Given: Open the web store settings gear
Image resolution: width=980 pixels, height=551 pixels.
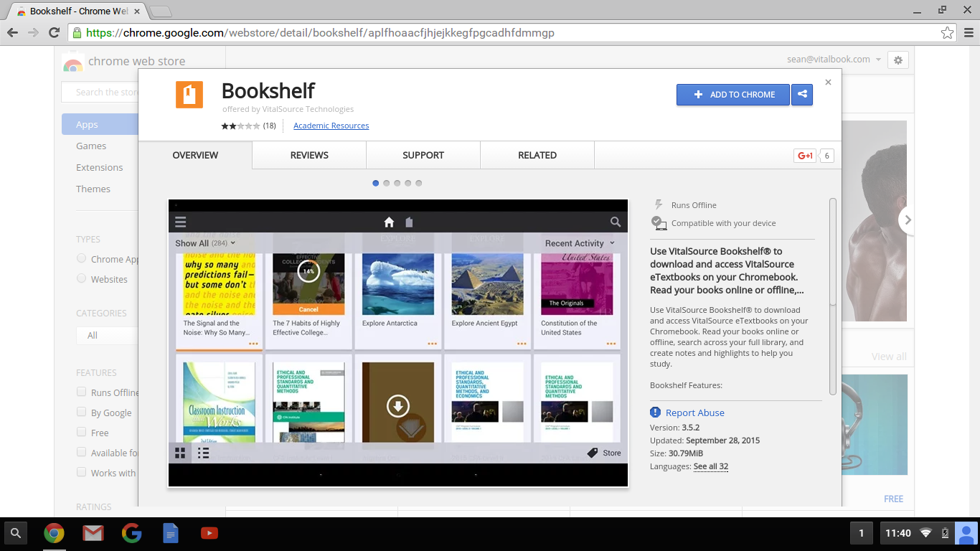Looking at the screenshot, I should [x=898, y=60].
